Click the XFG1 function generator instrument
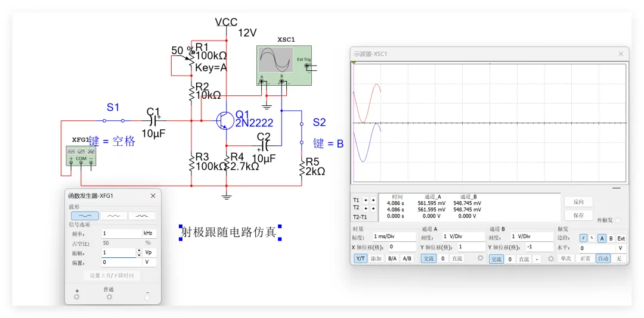644x318 pixels. [81, 157]
